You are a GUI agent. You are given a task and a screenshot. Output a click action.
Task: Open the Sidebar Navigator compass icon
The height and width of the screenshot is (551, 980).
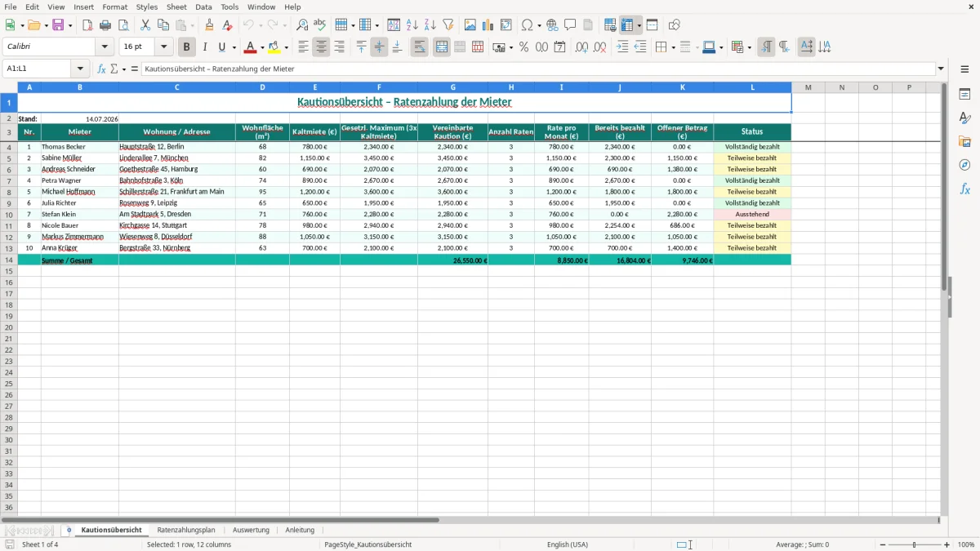pos(964,165)
